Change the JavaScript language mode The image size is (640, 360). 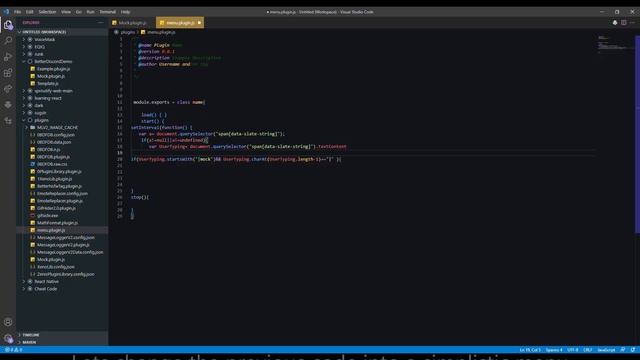tap(606, 350)
